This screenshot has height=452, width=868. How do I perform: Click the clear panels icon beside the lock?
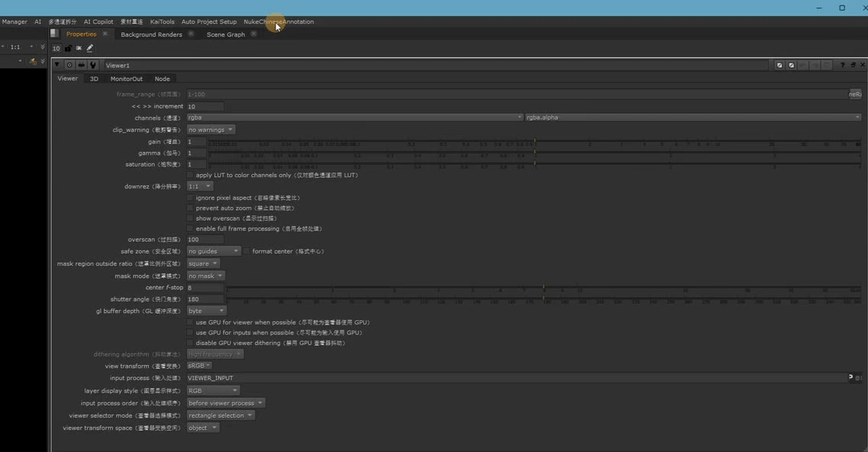79,48
